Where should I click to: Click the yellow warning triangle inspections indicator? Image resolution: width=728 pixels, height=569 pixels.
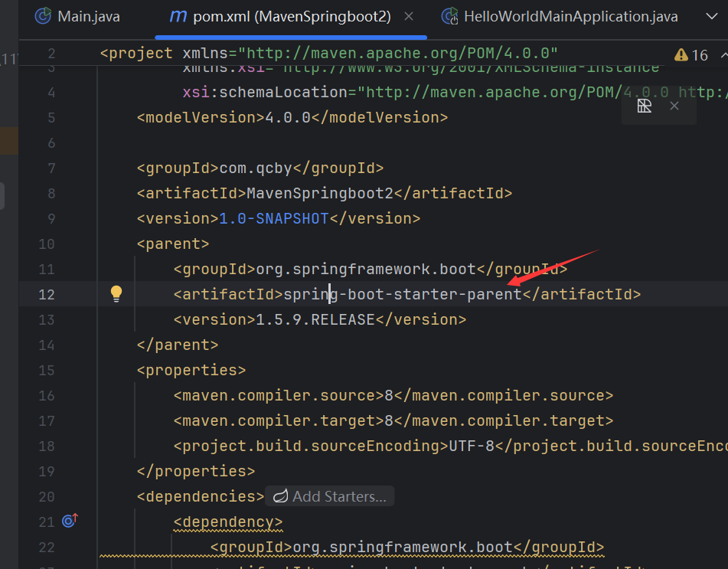[x=681, y=54]
